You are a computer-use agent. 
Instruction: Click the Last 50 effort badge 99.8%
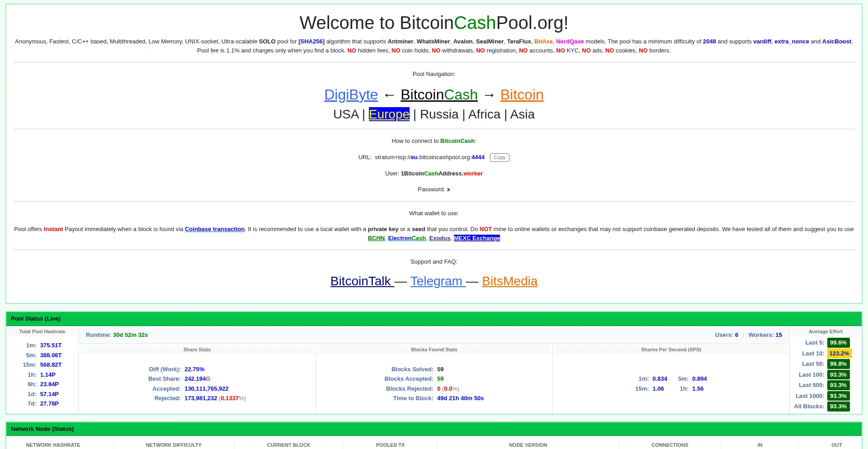(838, 364)
